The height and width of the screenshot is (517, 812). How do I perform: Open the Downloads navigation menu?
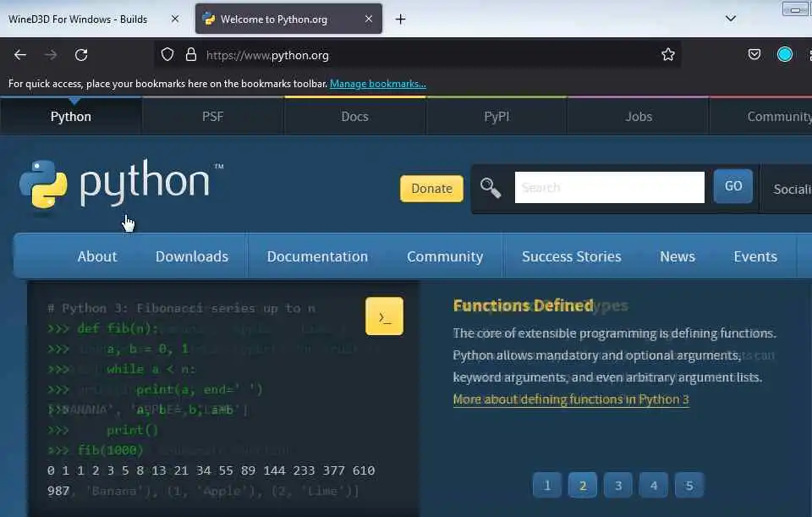point(192,256)
